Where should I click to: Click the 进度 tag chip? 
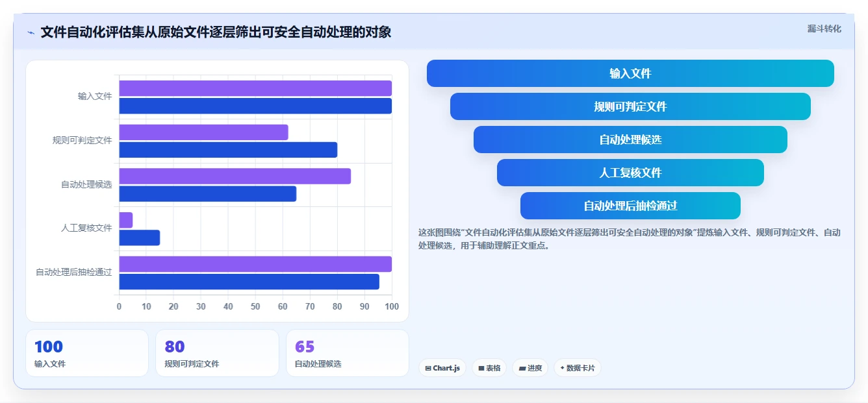point(531,368)
